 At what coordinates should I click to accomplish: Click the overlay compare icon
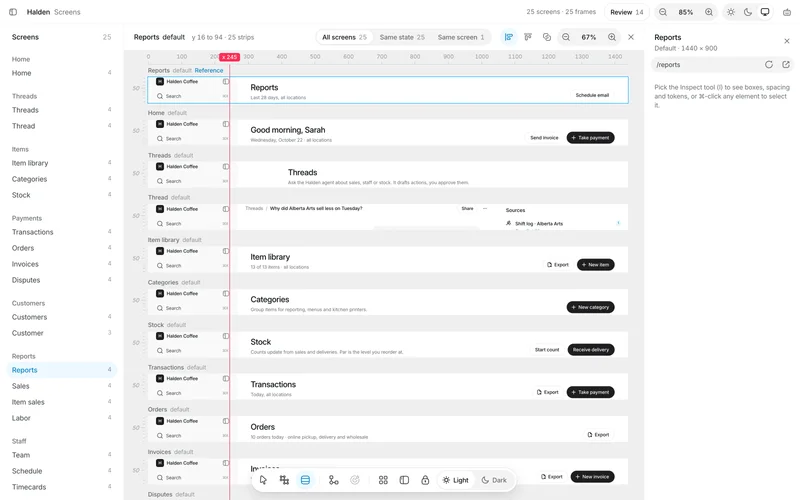[547, 37]
